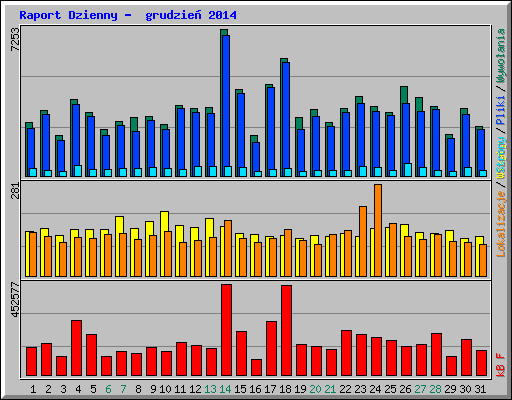Click the 281 axis scale value
This screenshot has height=400, width=512.
click(x=15, y=191)
